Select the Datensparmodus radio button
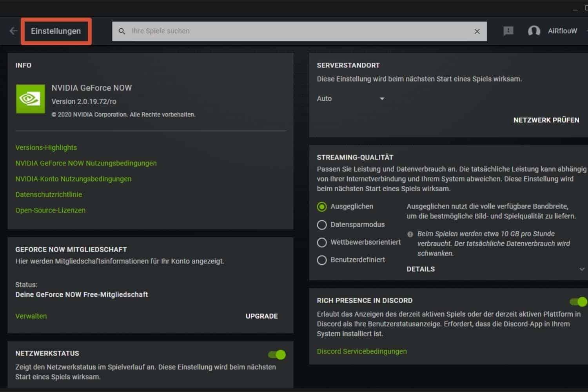 pos(322,225)
